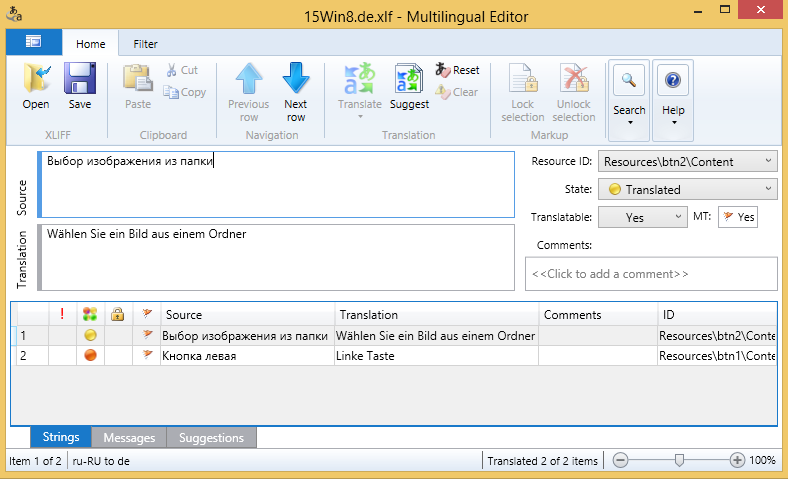This screenshot has width=788, height=479.
Task: Go to Previous row arrow
Action: [x=249, y=78]
